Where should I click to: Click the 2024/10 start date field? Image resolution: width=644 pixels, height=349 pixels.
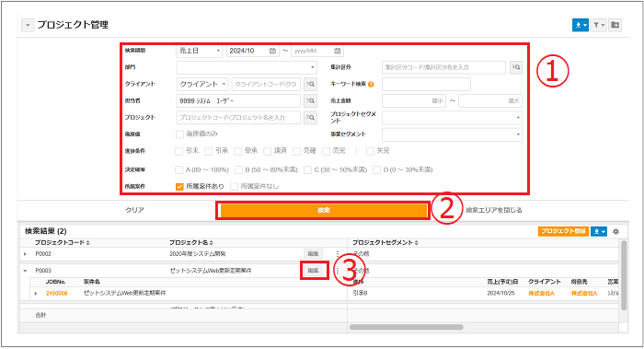coord(253,51)
